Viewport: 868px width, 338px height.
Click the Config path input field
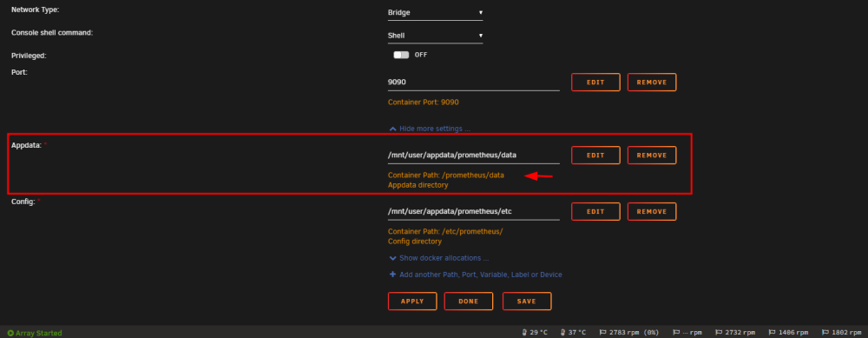473,211
